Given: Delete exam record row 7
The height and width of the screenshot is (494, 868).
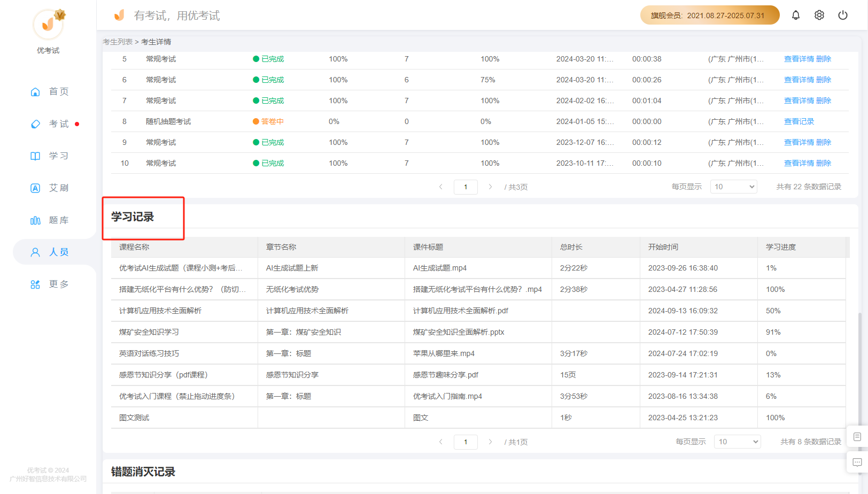Looking at the screenshot, I should [x=824, y=101].
